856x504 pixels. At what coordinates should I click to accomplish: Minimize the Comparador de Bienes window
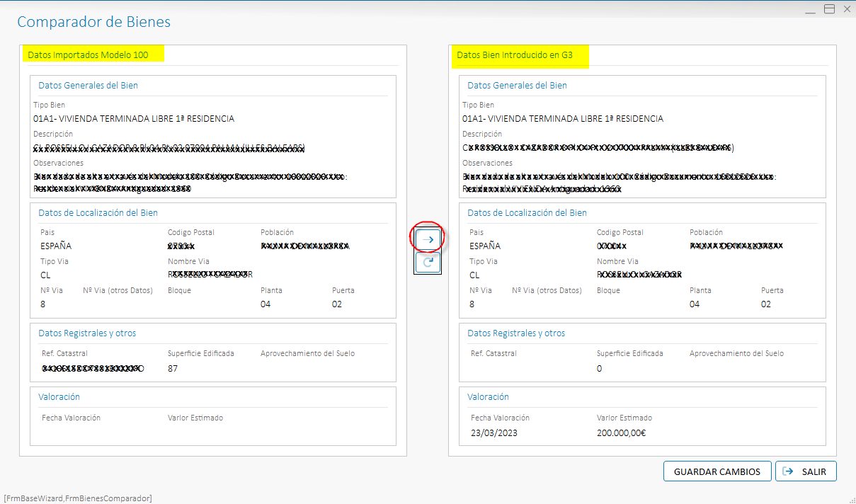(x=811, y=9)
